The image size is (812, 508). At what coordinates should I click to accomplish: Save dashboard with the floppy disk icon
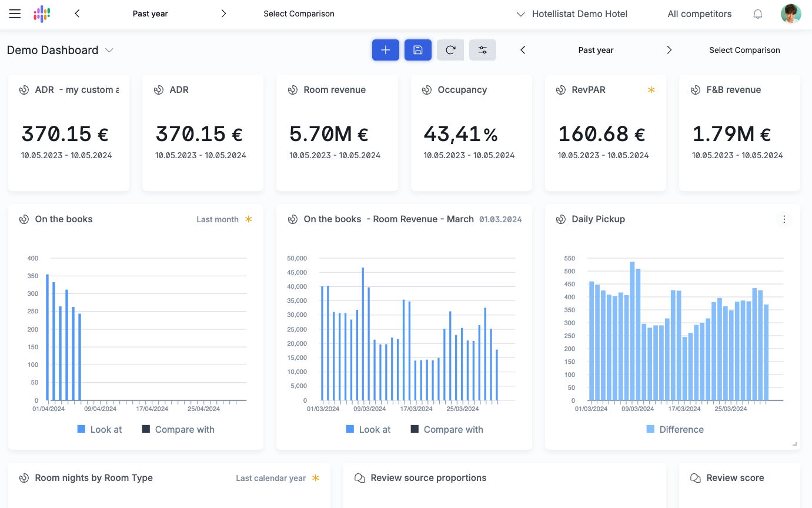(x=418, y=50)
